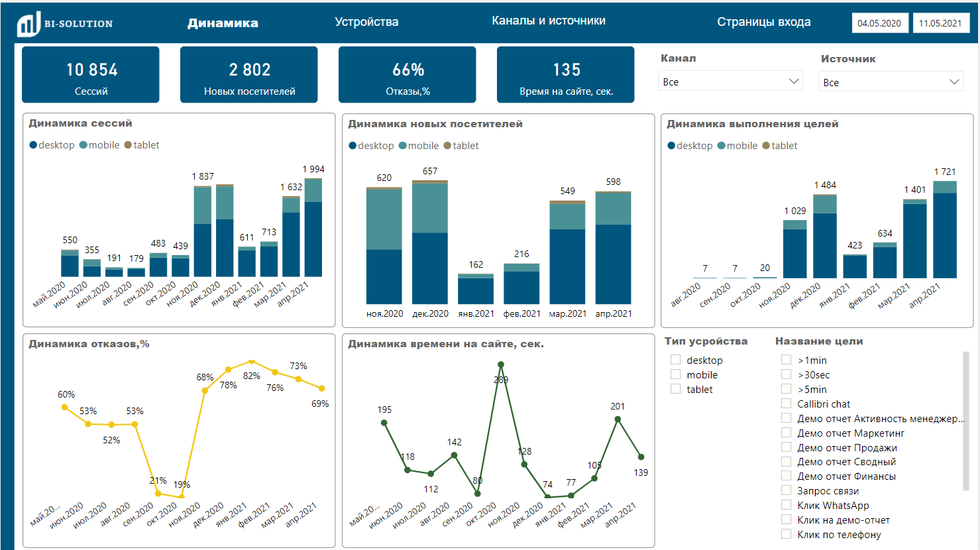The height and width of the screenshot is (550, 980).
Task: Click the BI-SOLUTION logo icon
Action: coord(27,22)
